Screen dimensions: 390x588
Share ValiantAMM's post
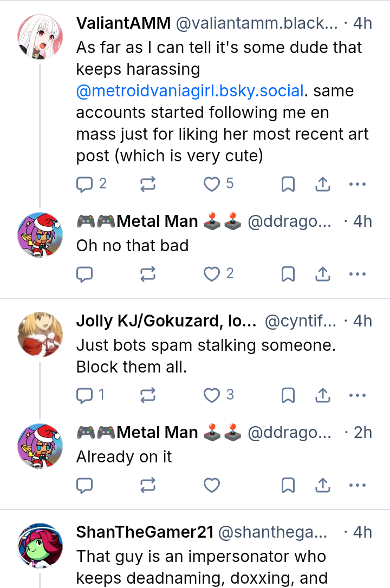point(323,185)
